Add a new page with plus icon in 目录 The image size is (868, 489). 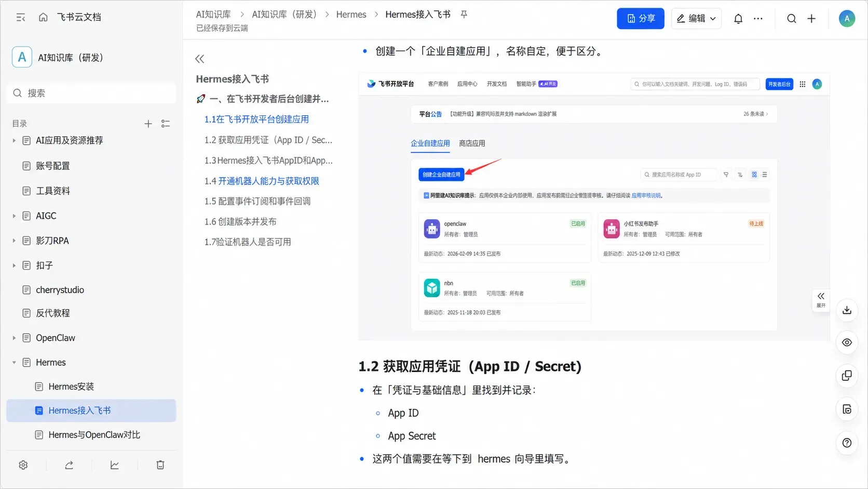pos(148,124)
